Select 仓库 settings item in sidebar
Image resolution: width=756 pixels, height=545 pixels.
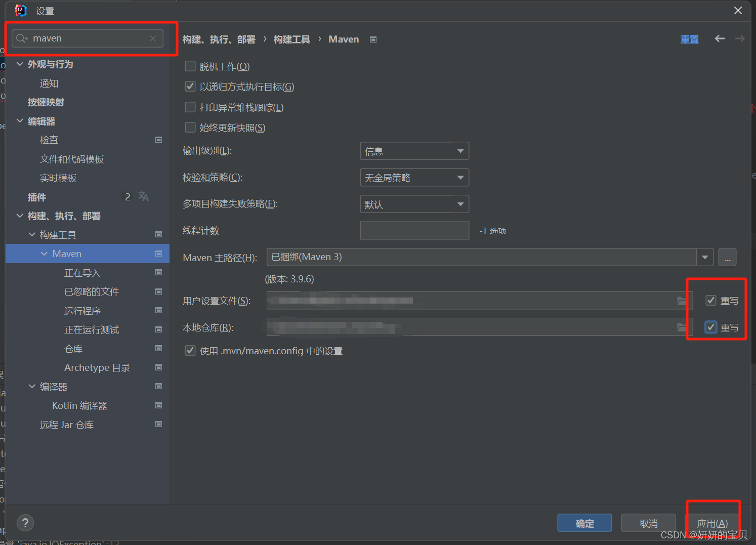point(73,349)
